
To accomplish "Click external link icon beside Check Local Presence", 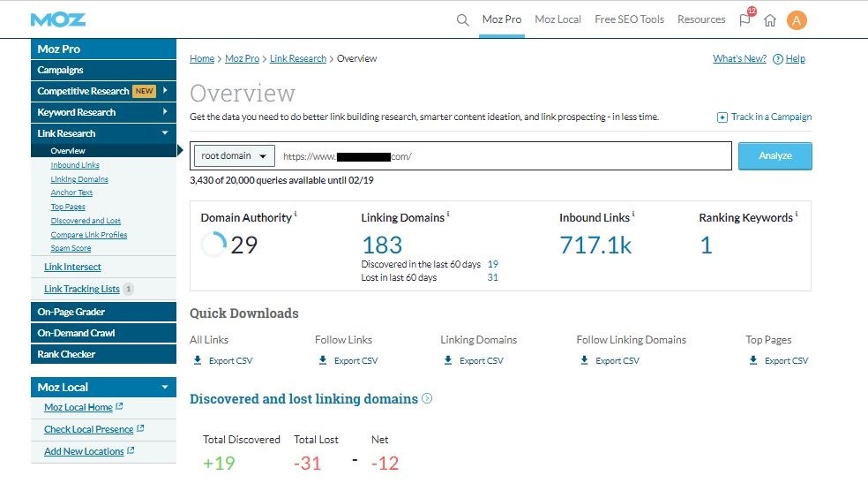I will point(140,429).
